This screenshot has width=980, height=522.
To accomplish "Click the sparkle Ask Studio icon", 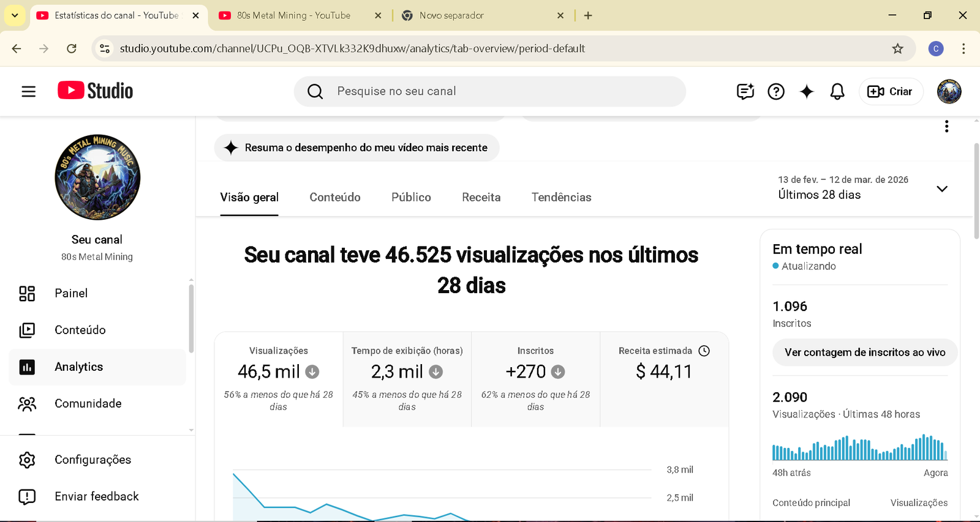I will point(807,92).
